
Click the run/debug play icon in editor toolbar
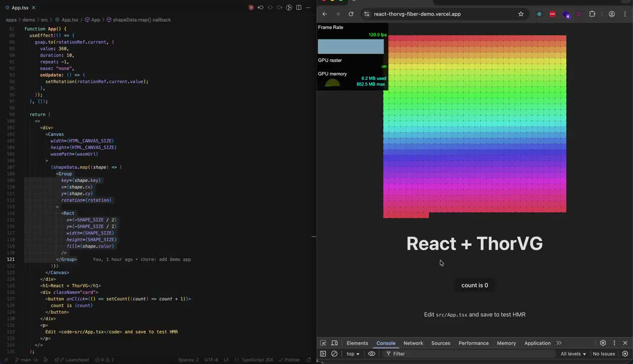click(x=289, y=8)
